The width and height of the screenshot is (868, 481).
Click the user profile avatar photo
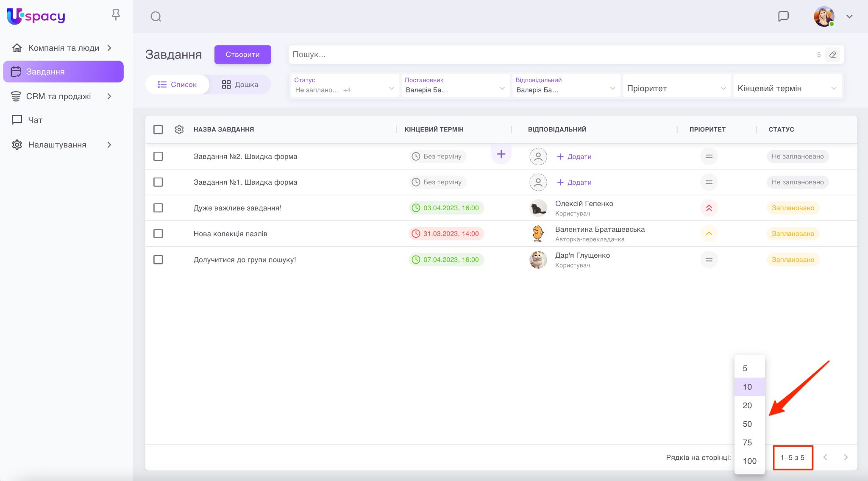(823, 17)
